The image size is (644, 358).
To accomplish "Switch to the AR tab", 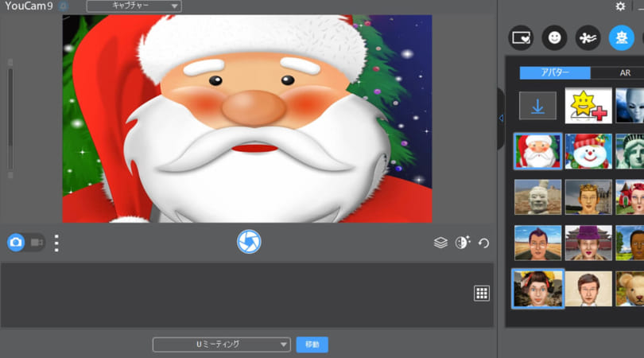I will 625,72.
